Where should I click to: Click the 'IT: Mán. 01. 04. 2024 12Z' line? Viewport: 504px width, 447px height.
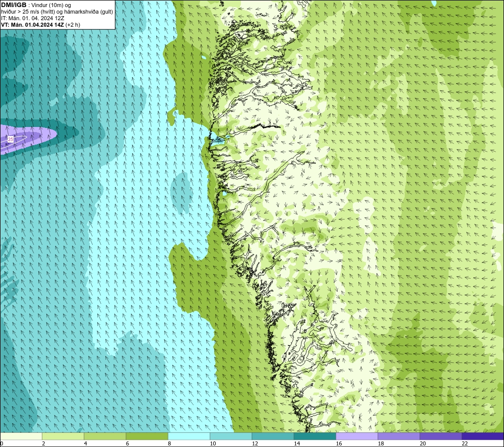pyautogui.click(x=32, y=18)
